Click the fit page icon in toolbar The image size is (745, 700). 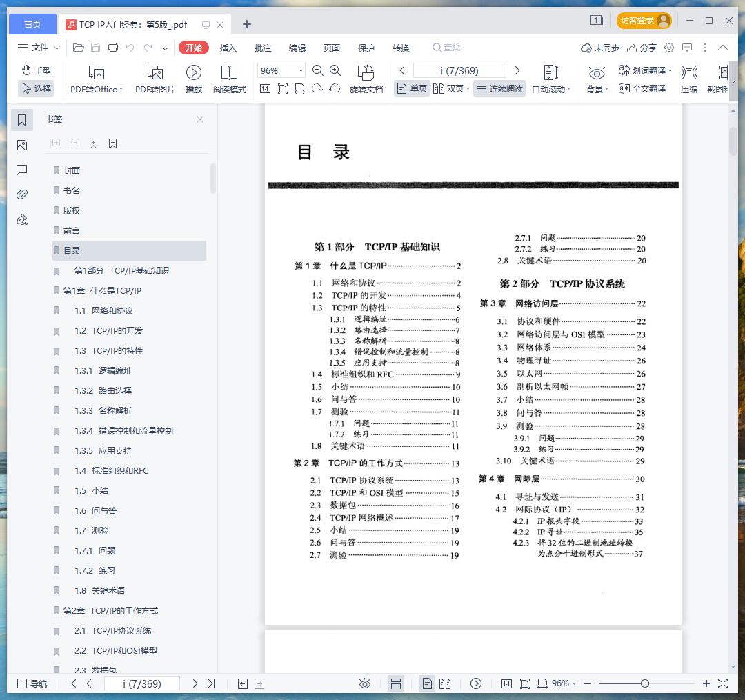point(283,88)
